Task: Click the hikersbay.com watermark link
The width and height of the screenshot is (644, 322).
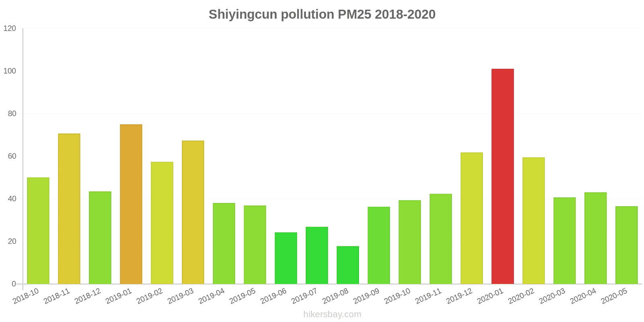Action: click(332, 314)
